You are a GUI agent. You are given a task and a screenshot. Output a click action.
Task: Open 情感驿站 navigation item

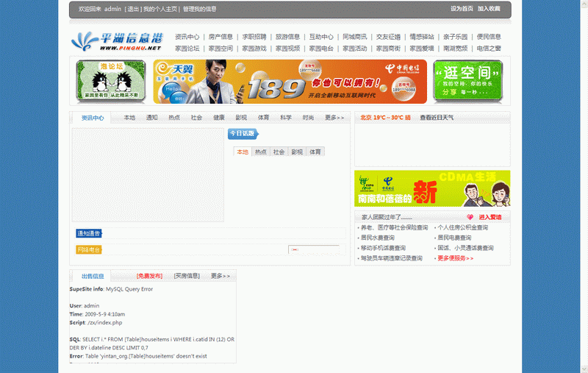[x=422, y=37]
